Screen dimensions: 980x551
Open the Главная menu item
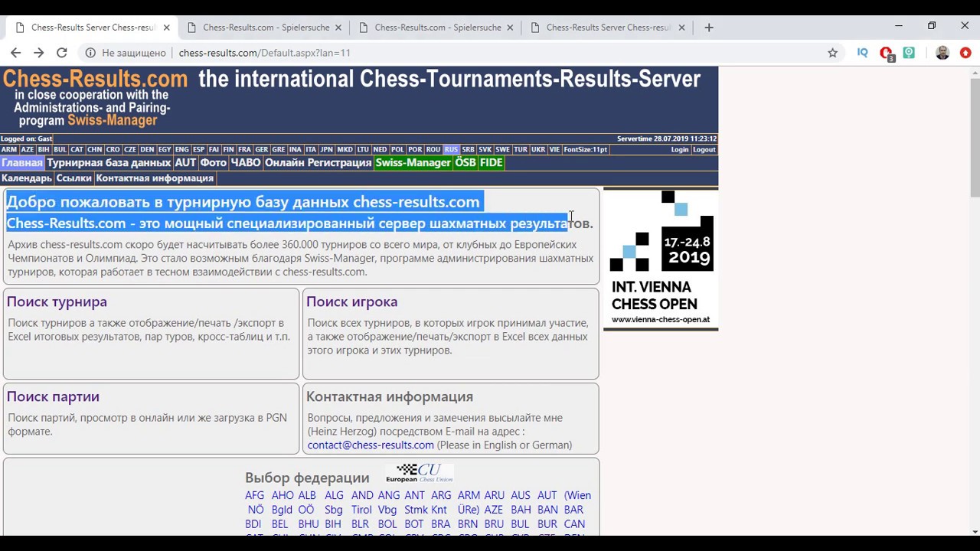click(x=22, y=163)
